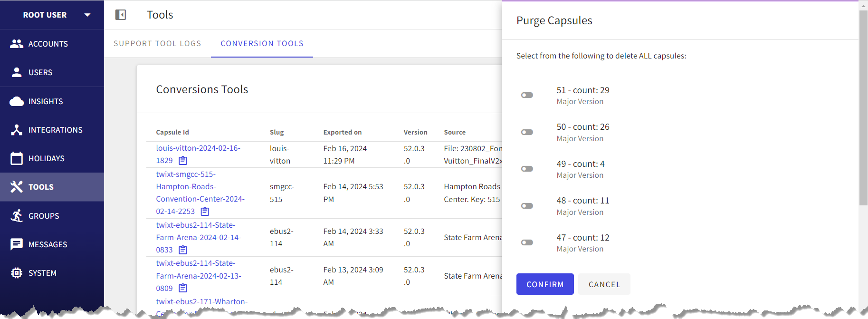The image size is (868, 319).
Task: Click the Slug column header
Action: (x=277, y=132)
